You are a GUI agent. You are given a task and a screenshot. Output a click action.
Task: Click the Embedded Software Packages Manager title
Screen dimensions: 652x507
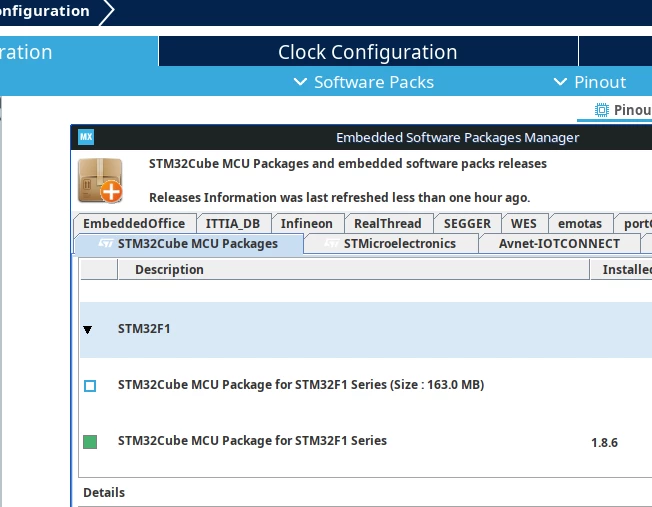[457, 138]
